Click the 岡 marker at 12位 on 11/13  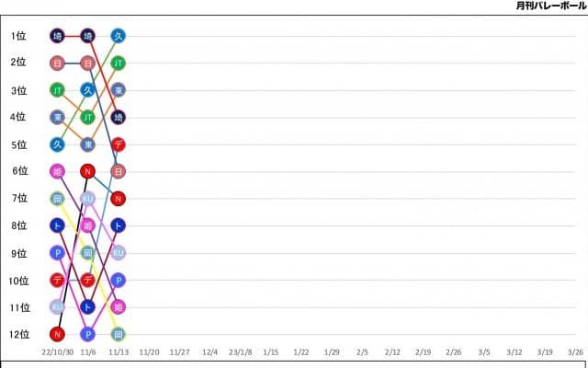119,334
